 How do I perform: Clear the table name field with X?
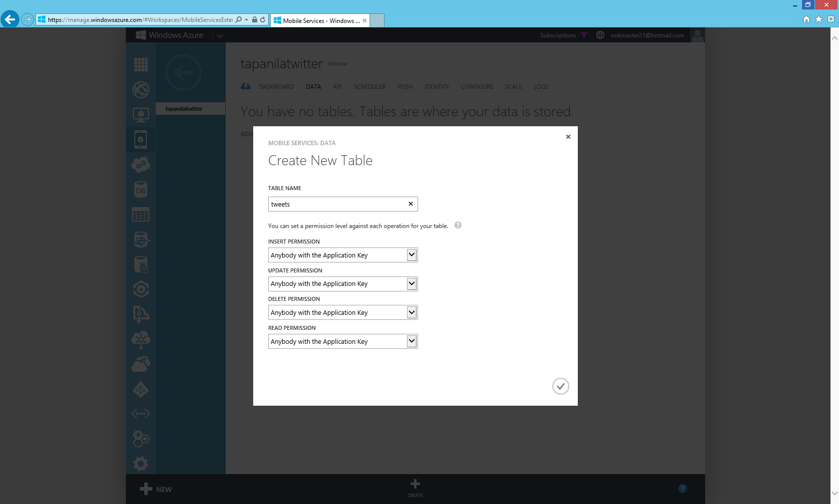point(411,204)
